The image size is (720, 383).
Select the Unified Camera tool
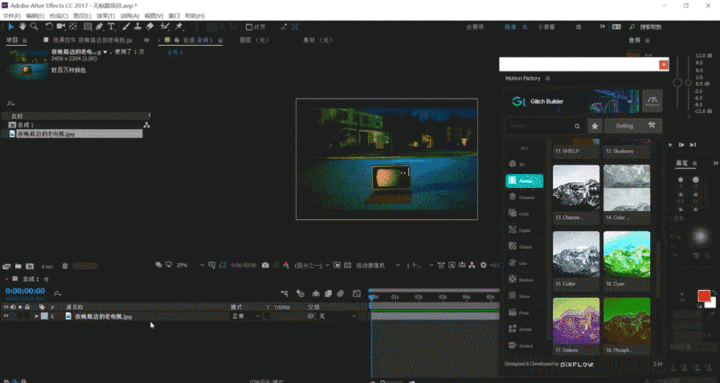point(61,27)
